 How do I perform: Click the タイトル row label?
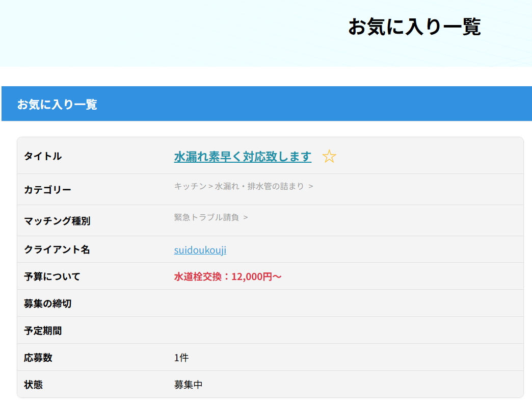(43, 156)
